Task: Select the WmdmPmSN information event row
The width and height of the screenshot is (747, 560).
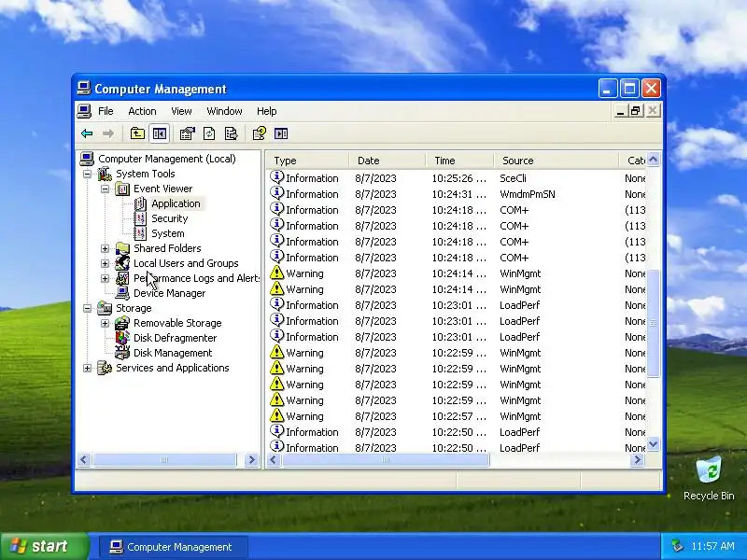Action: tap(458, 194)
